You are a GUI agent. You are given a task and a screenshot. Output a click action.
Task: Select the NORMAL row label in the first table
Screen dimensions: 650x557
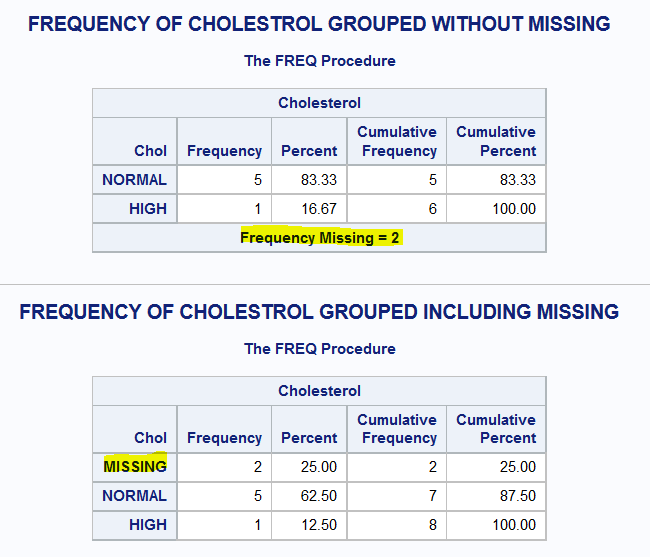tap(134, 180)
